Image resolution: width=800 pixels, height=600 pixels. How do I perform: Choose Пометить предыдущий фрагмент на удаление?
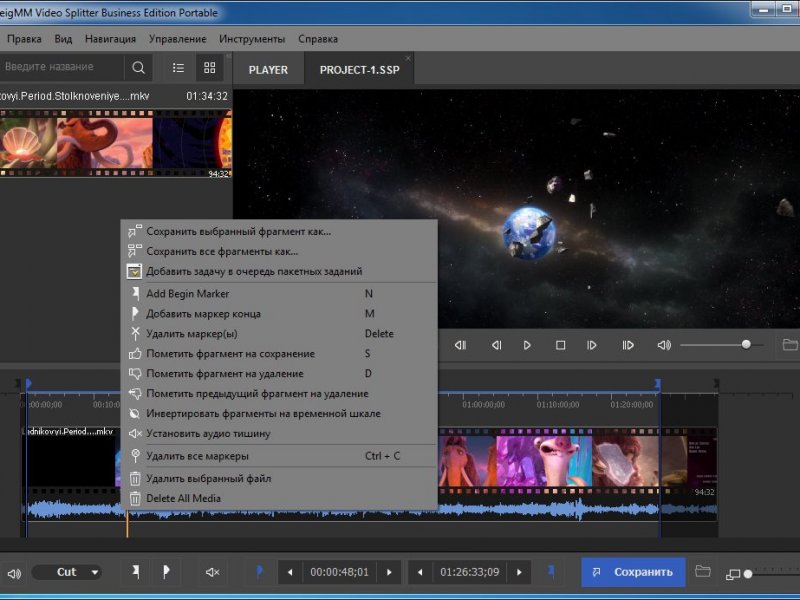coord(279,393)
